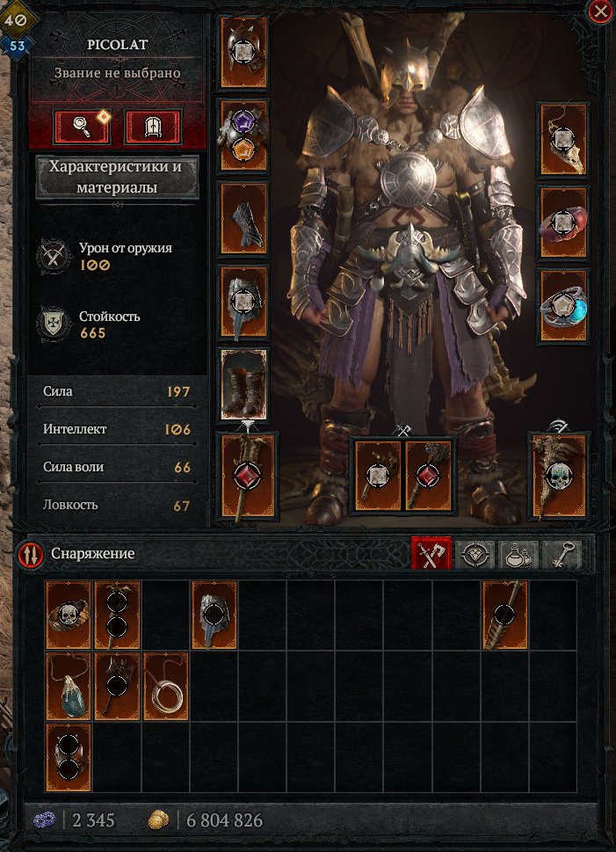
Task: Close the character panel with red X
Action: point(600,11)
